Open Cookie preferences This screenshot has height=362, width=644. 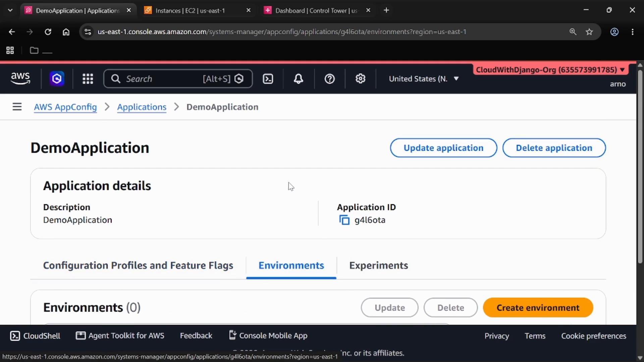[594, 336]
